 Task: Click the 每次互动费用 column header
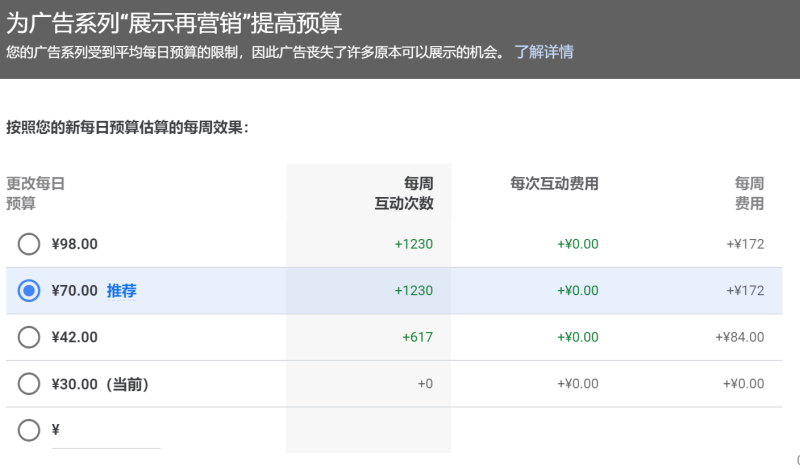[x=554, y=184]
